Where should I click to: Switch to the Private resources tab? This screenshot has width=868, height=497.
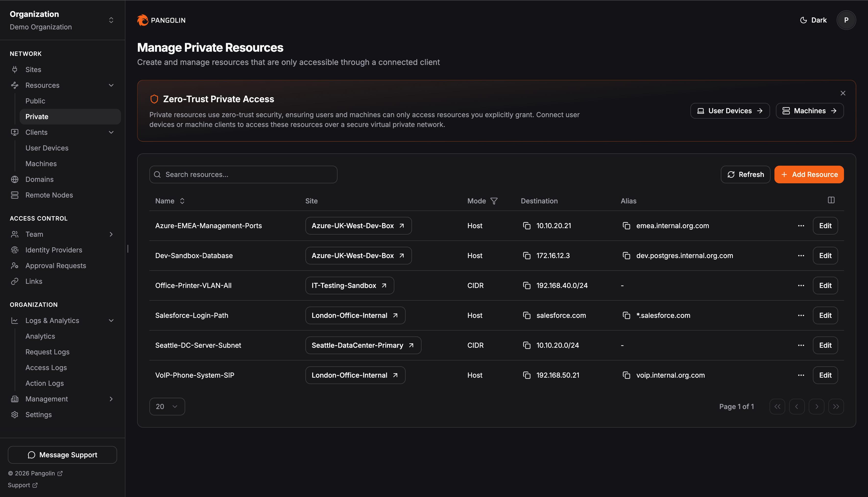click(36, 116)
